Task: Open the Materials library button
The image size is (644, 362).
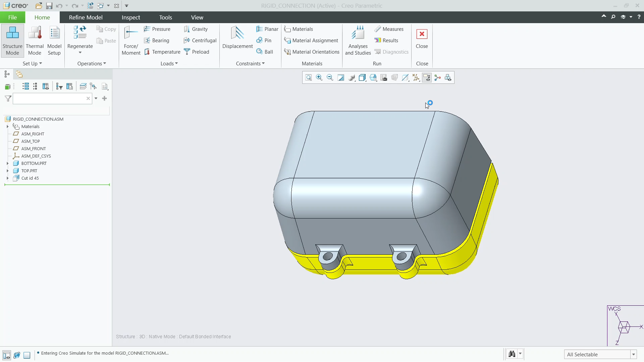Action: click(299, 29)
